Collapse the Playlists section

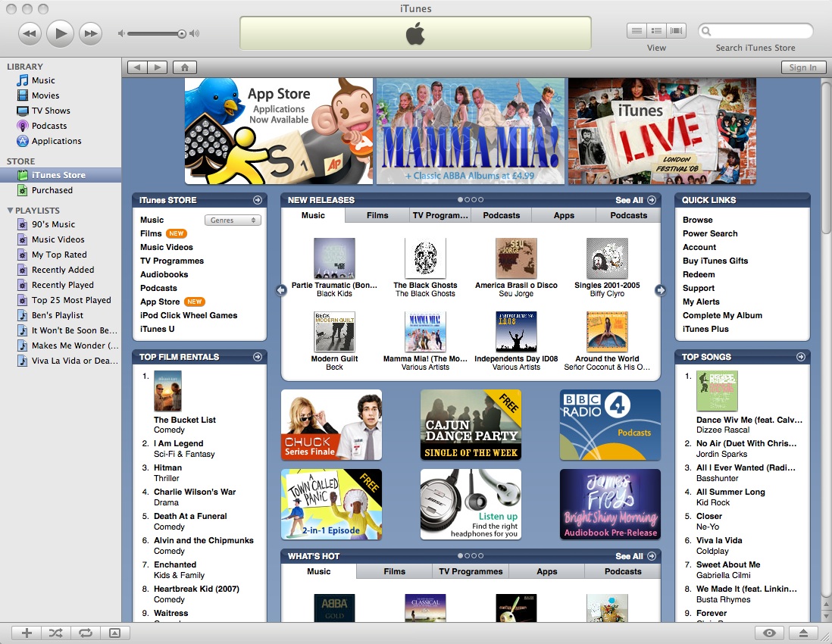pyautogui.click(x=10, y=211)
